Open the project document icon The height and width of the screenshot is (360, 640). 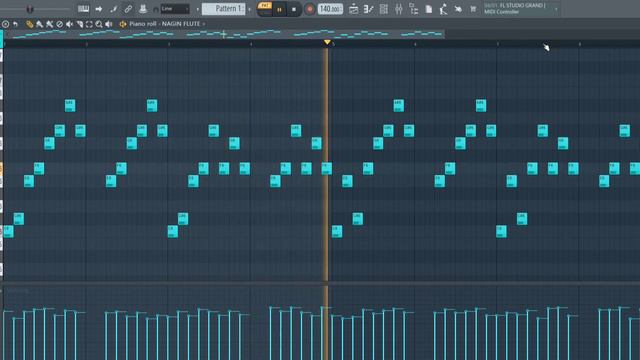tap(429, 9)
